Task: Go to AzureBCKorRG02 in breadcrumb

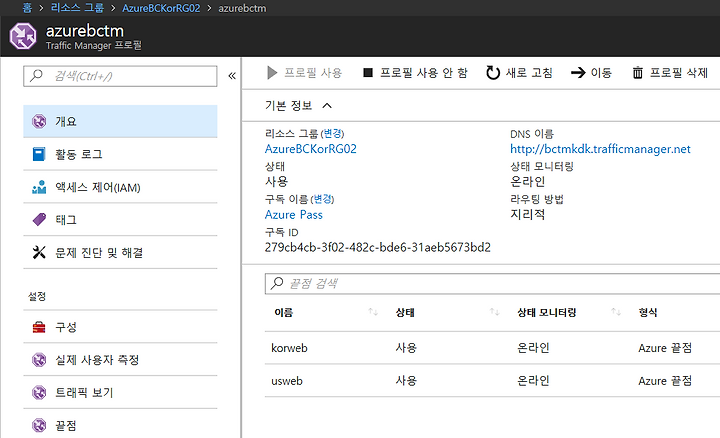Action: 161,8
